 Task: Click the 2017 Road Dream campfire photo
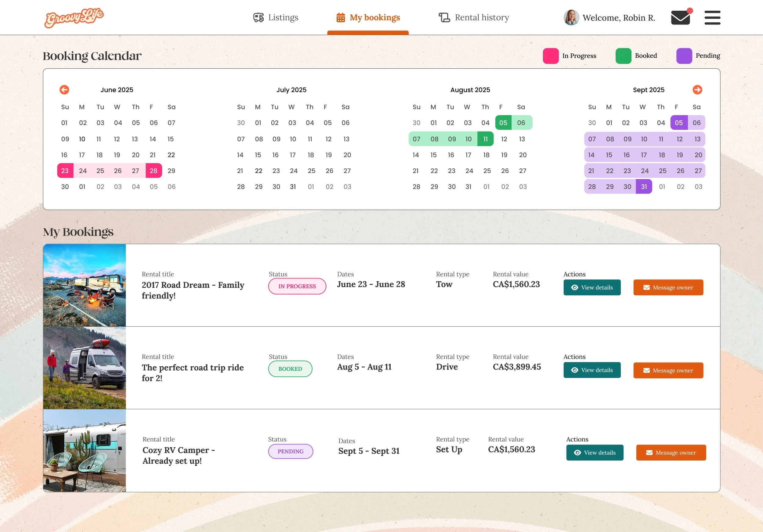pyautogui.click(x=85, y=285)
